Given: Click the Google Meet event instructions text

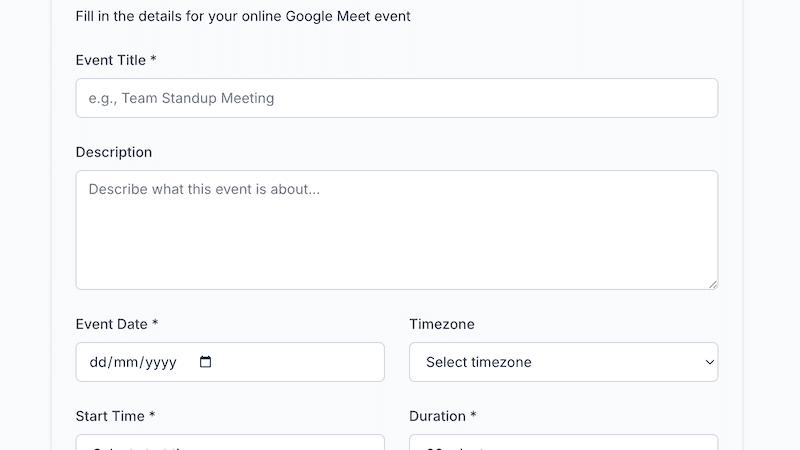Looking at the screenshot, I should 243,16.
